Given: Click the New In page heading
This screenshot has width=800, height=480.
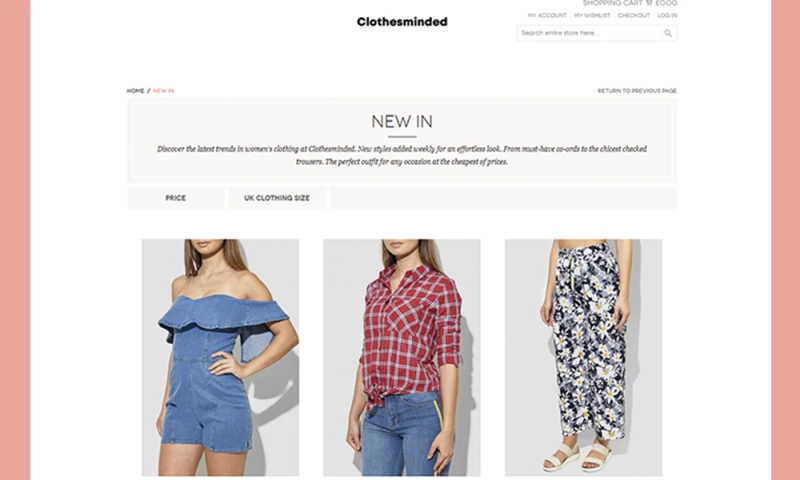Looking at the screenshot, I should click(402, 121).
